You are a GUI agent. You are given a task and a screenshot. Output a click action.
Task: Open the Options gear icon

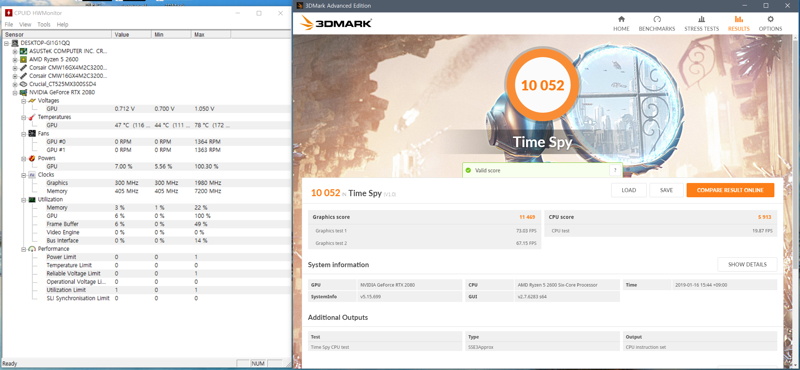pyautogui.click(x=770, y=19)
